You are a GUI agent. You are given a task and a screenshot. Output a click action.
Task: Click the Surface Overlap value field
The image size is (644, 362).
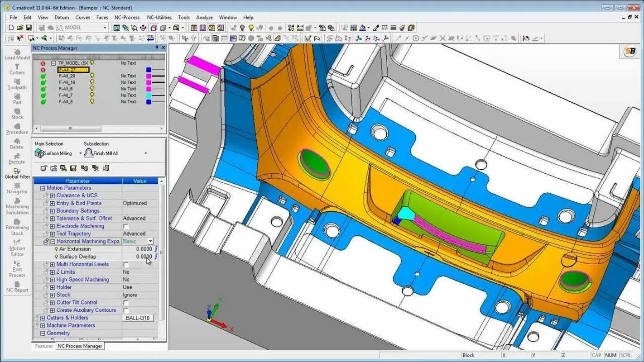138,257
